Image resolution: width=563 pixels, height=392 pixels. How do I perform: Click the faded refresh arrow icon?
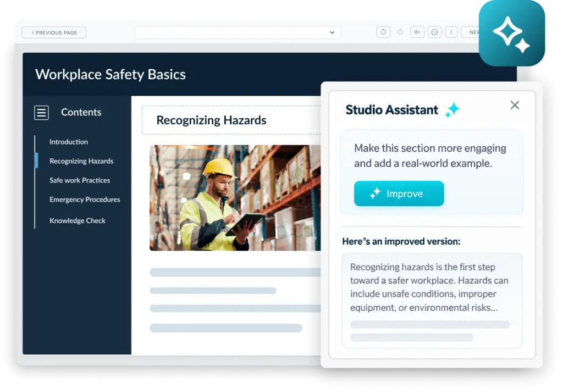tap(400, 32)
